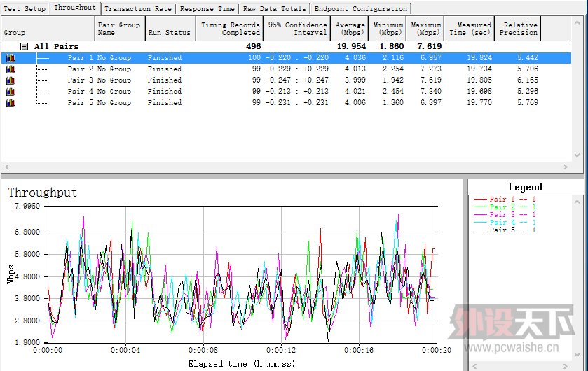Viewport: 588px width, 371px height.
Task: Click Pair 2 average value 4.013
Action: coord(355,69)
